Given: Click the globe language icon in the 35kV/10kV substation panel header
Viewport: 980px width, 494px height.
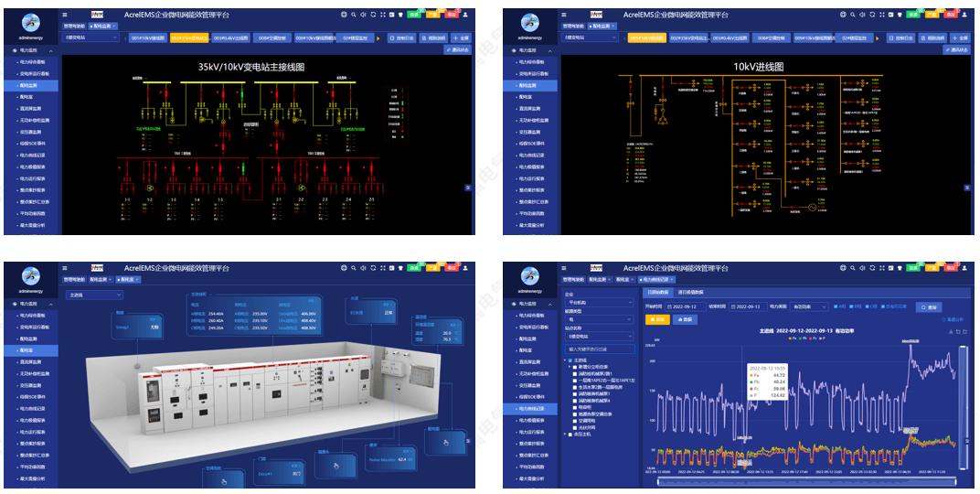Looking at the screenshot, I should 344,15.
